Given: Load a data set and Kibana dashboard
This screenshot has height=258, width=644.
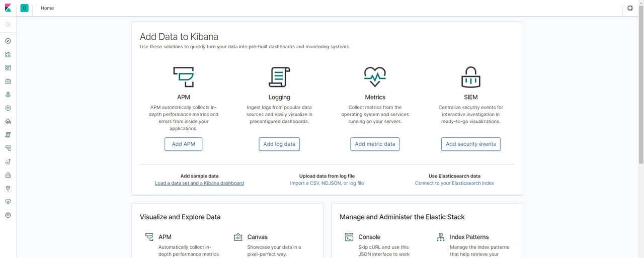Looking at the screenshot, I should pyautogui.click(x=199, y=183).
